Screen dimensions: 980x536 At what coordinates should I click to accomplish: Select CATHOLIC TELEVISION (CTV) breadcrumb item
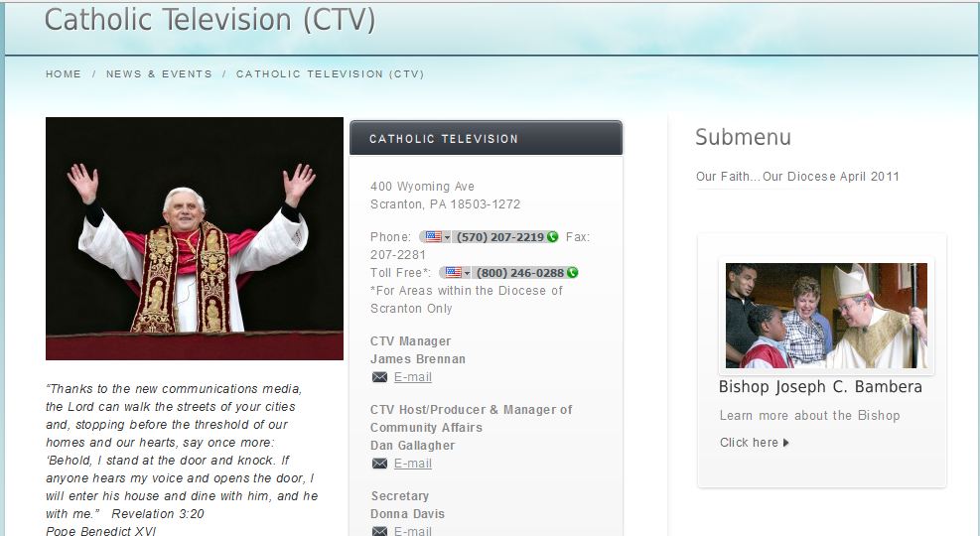(330, 73)
